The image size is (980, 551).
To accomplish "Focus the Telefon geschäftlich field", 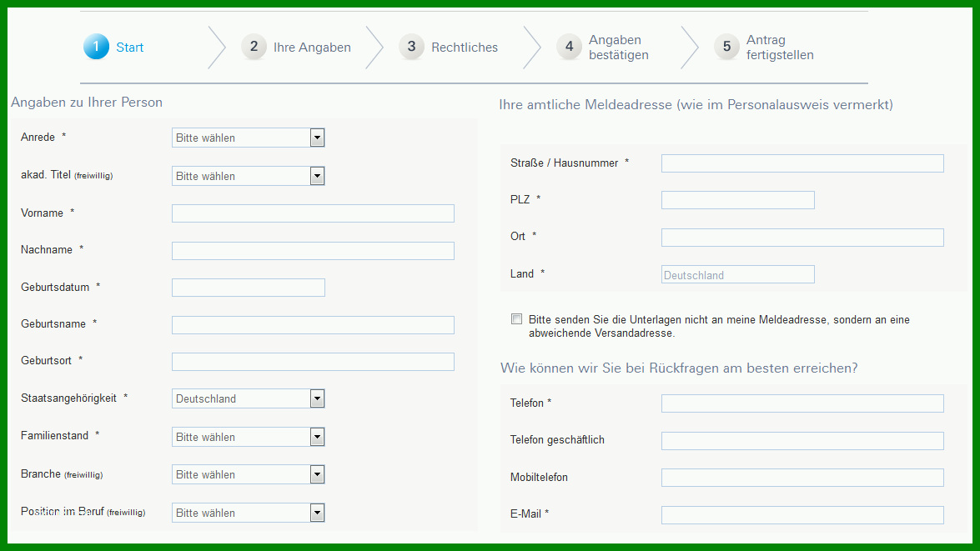I will click(802, 440).
